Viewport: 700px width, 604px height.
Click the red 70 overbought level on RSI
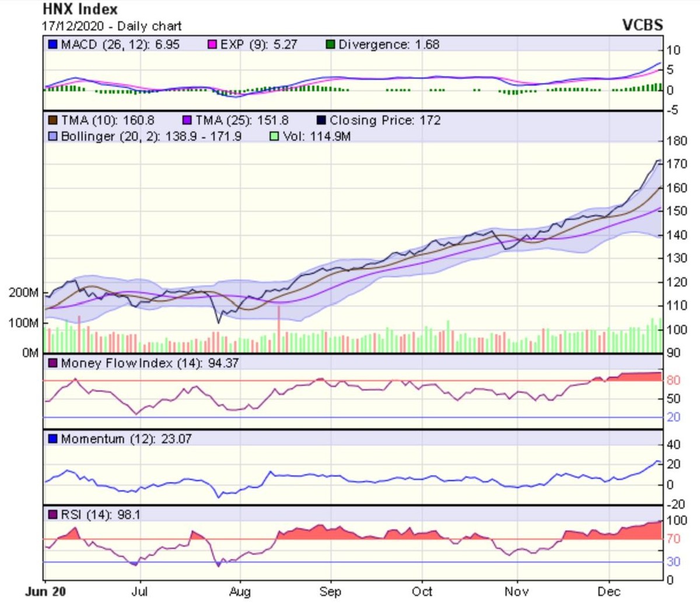click(673, 539)
